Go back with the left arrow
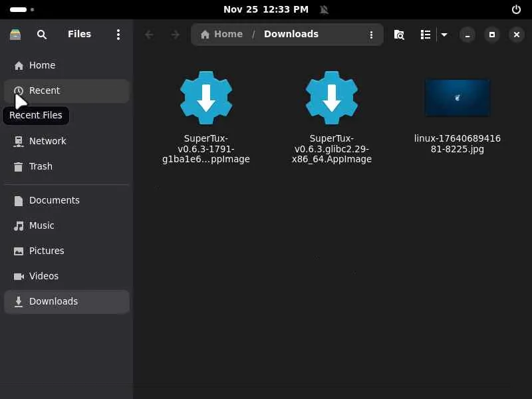532x399 pixels. tap(149, 35)
